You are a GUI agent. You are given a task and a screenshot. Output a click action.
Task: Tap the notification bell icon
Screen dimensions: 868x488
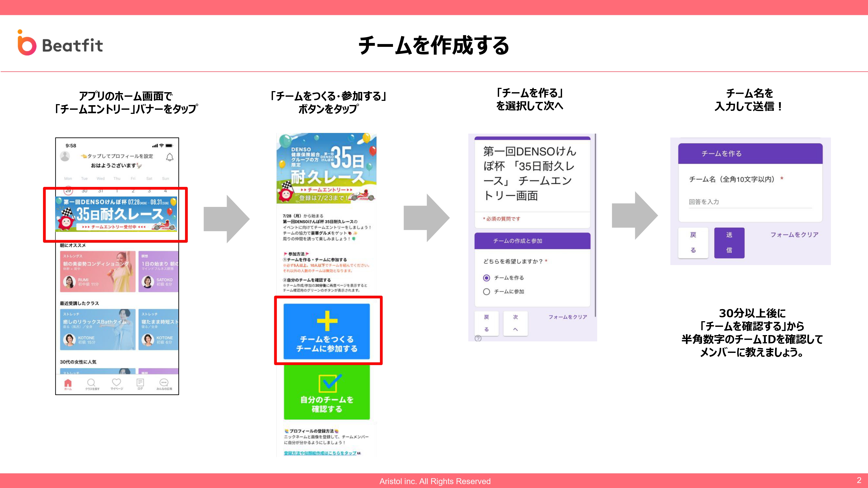[x=170, y=157]
